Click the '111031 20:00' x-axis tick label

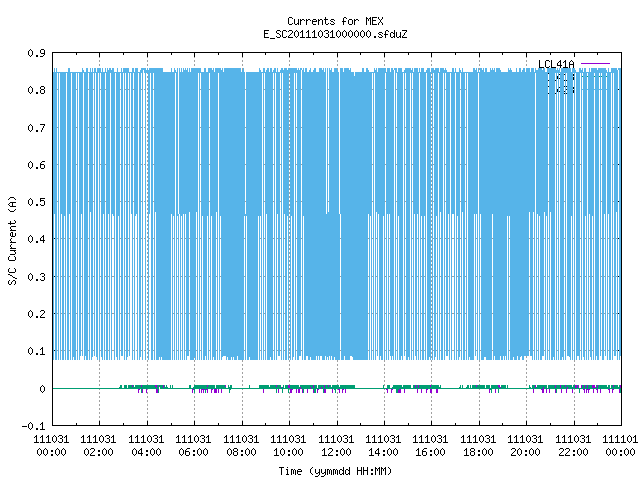(525, 446)
